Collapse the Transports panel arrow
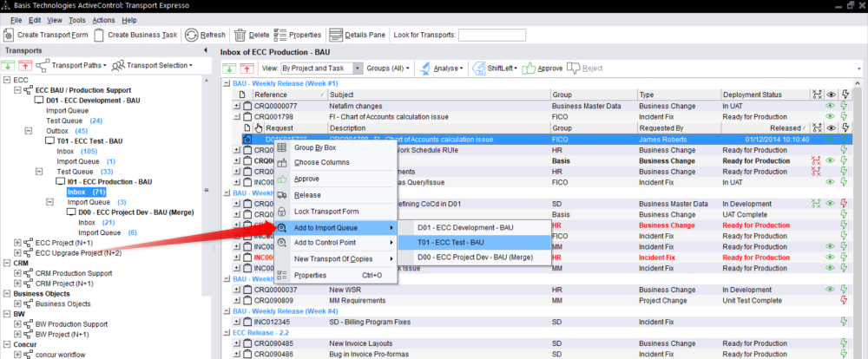868x359 pixels. pos(206,51)
